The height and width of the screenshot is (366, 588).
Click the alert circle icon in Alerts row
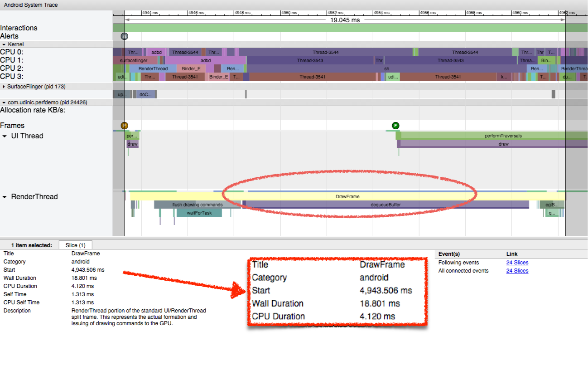[x=125, y=36]
